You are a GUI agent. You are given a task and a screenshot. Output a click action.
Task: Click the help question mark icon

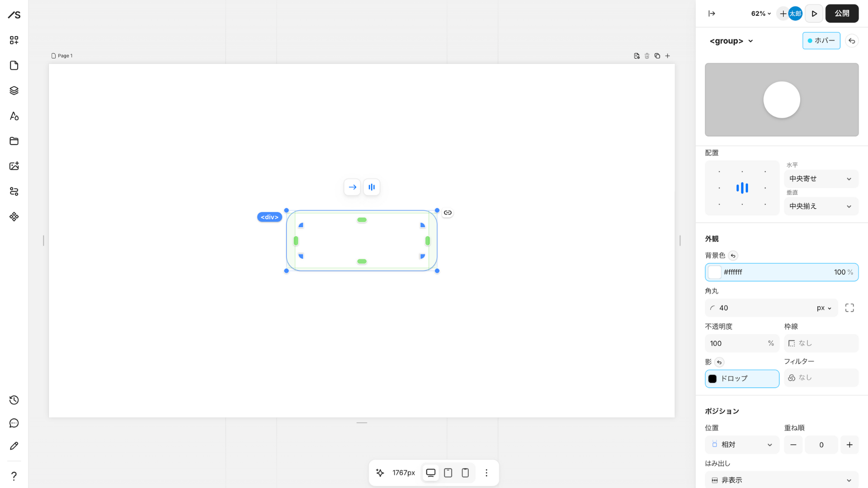tap(14, 476)
